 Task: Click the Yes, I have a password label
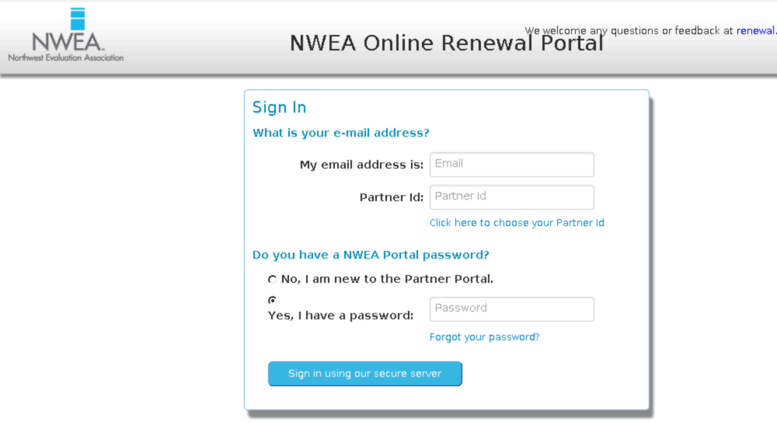point(340,316)
